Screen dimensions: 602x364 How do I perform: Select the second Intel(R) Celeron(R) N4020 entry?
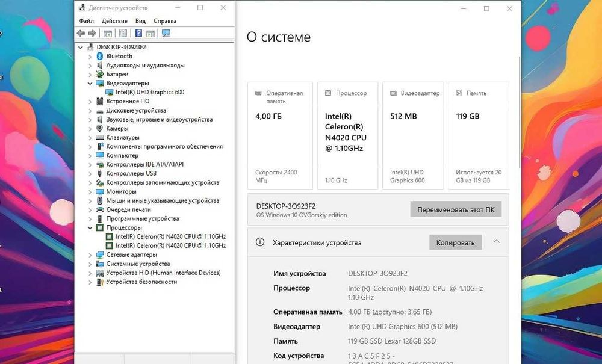pos(170,245)
